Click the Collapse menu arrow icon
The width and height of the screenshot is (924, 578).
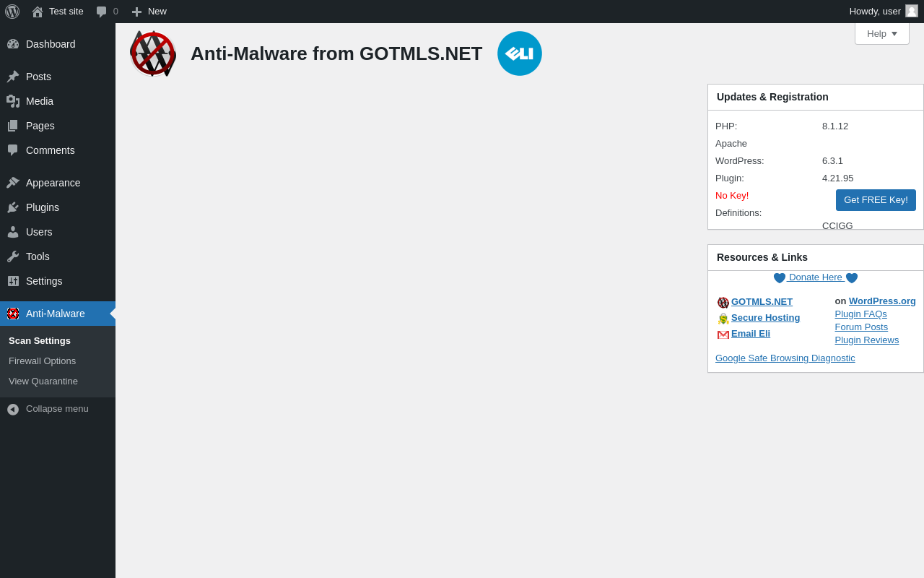point(13,409)
